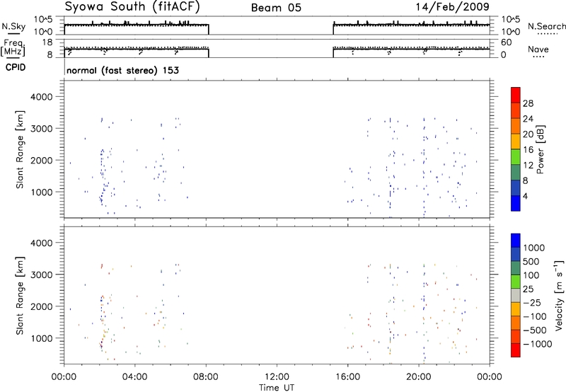Click the 08:00 time axis tick label
The height and width of the screenshot is (392, 566).
coord(206,377)
